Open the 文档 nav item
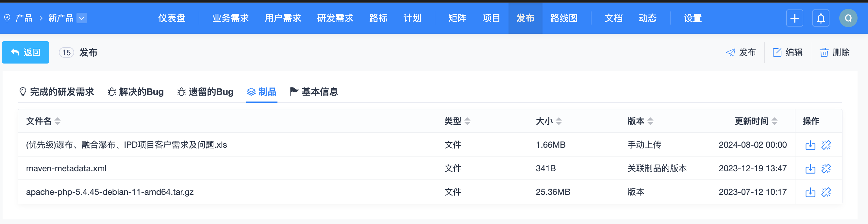Viewport: 868px width, 224px height. click(x=614, y=18)
